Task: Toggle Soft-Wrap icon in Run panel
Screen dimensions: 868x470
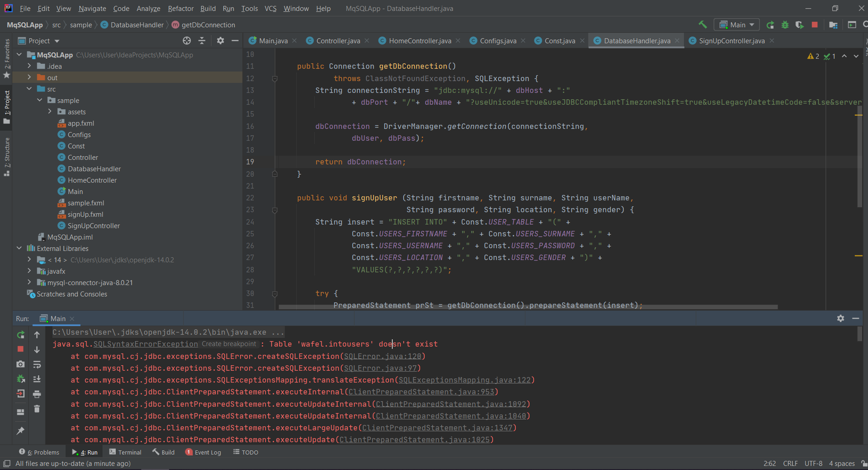Action: [x=37, y=364]
